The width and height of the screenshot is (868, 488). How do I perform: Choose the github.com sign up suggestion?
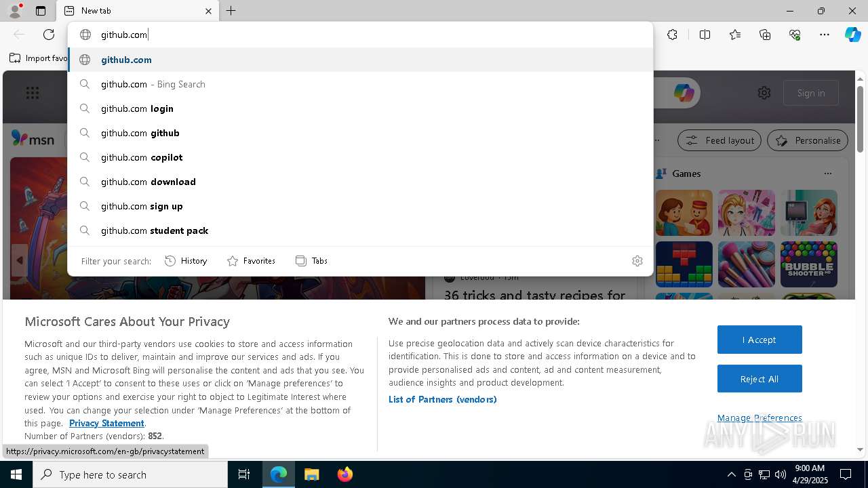coord(360,206)
